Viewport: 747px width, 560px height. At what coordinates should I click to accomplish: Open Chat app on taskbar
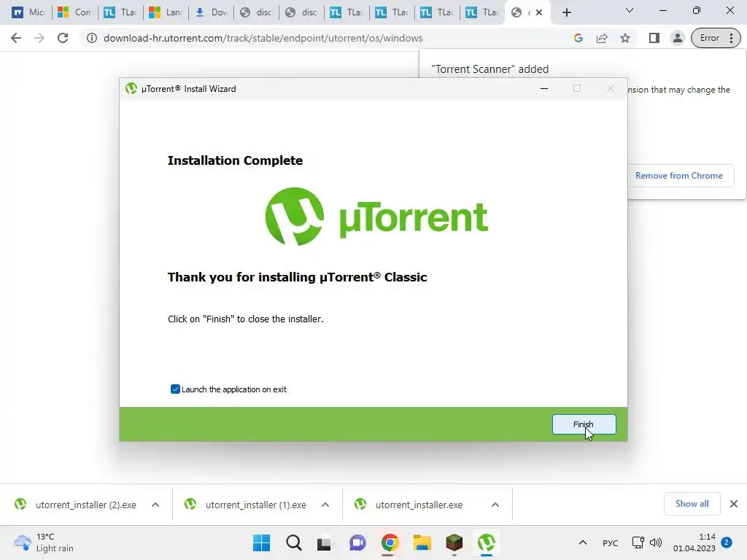click(357, 542)
